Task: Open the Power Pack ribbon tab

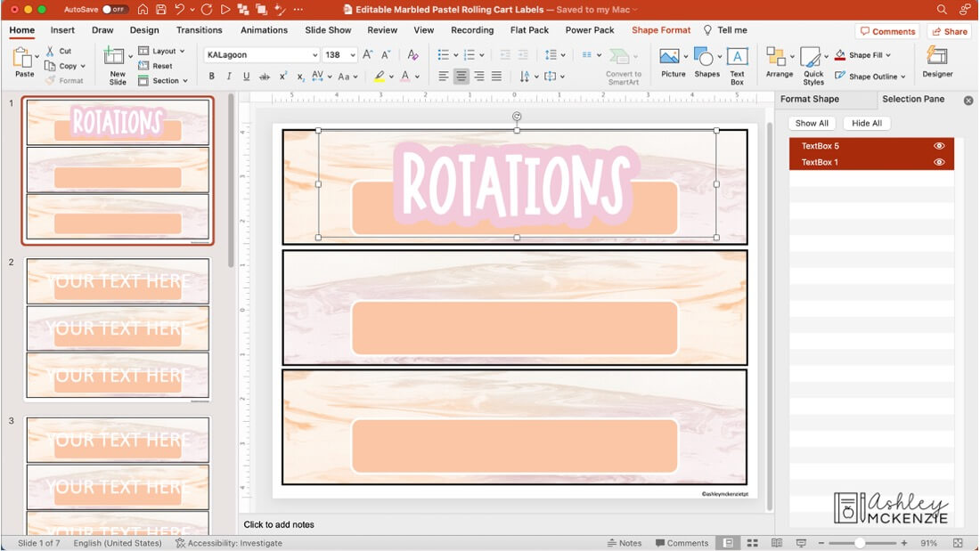Action: (589, 29)
